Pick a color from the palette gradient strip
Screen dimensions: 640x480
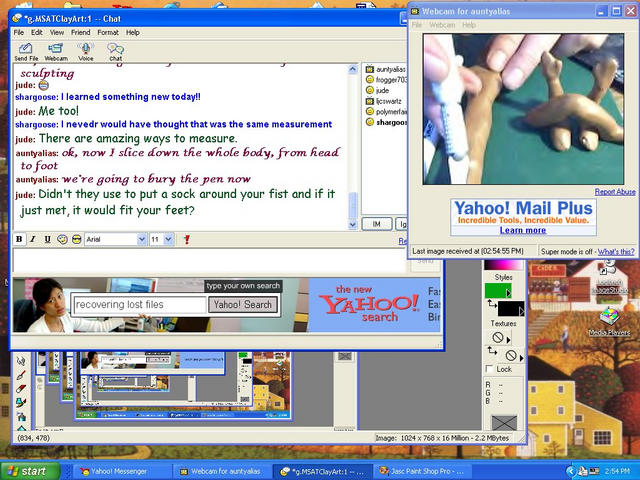tap(503, 264)
